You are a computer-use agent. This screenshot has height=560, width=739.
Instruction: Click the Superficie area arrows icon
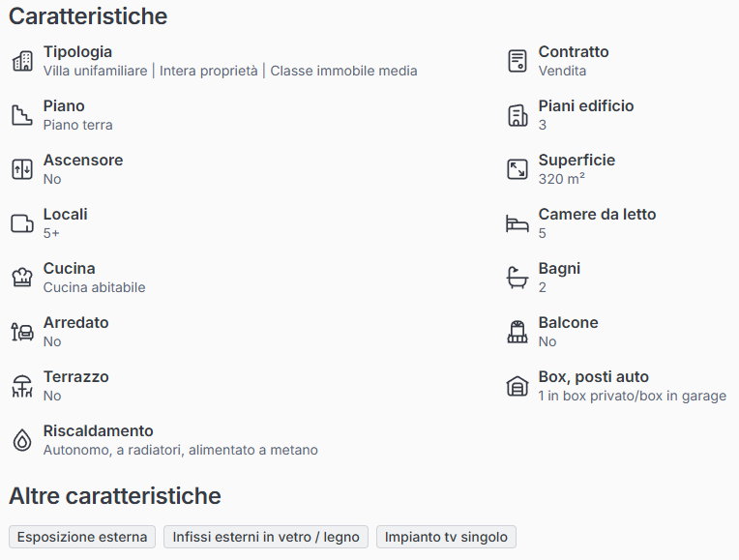pyautogui.click(x=517, y=169)
